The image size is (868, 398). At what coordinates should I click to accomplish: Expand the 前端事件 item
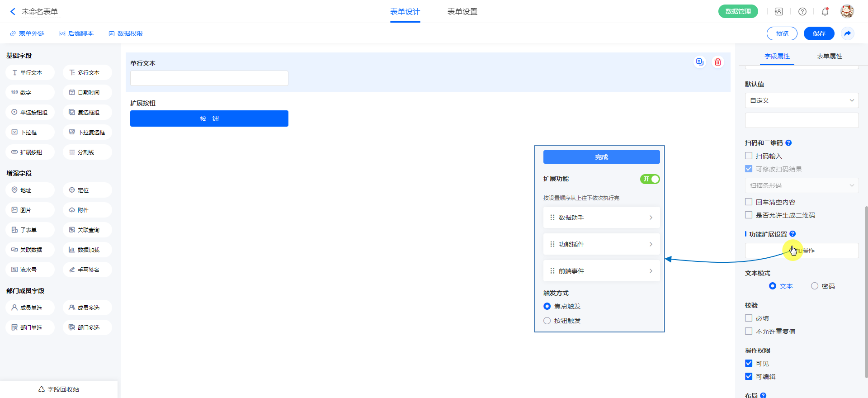coord(601,271)
